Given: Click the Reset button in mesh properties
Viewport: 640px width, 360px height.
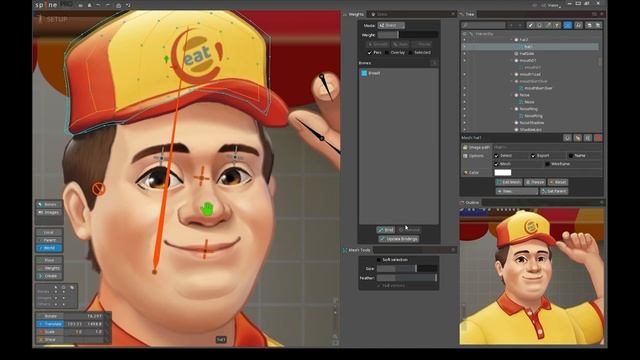Looking at the screenshot, I should [x=558, y=182].
